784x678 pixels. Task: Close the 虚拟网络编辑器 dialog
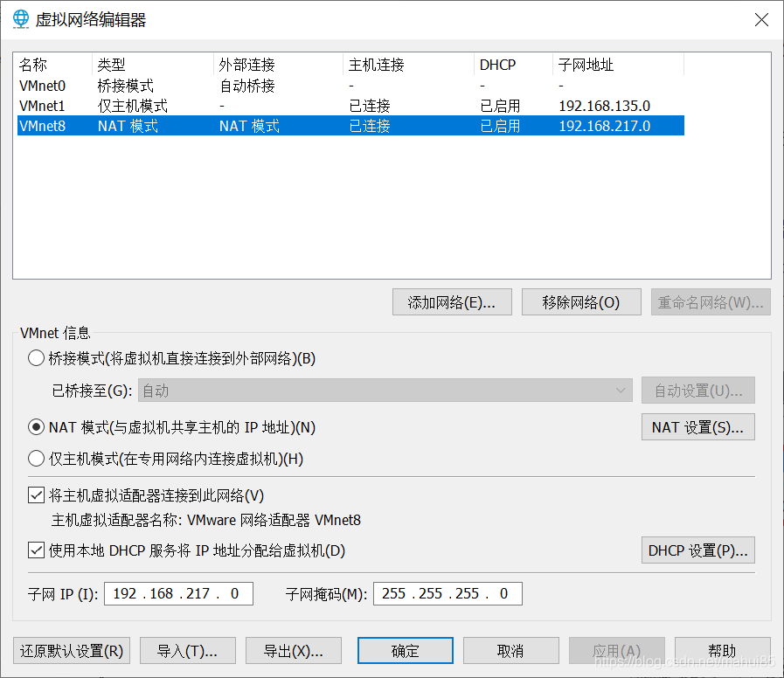click(x=761, y=19)
